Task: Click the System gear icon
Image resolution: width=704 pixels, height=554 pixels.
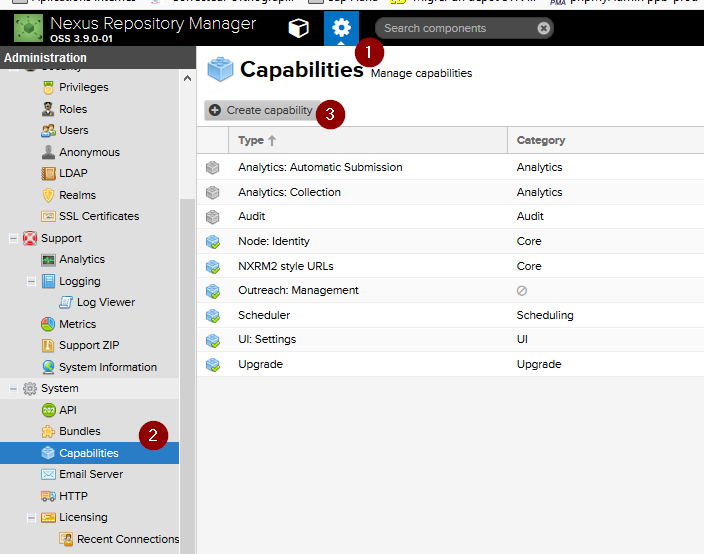Action: [x=30, y=388]
